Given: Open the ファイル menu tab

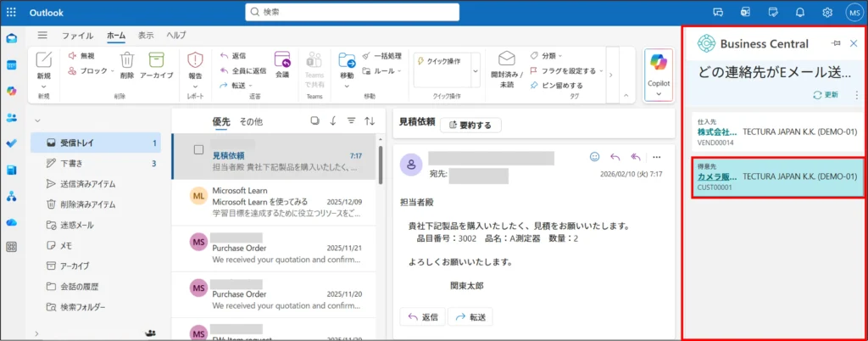Looking at the screenshot, I should 78,36.
